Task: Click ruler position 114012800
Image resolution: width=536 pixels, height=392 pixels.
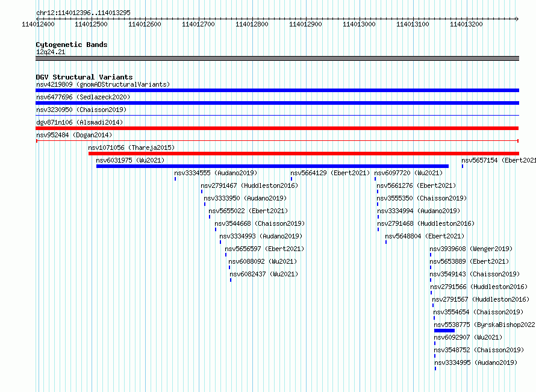Action: point(252,24)
